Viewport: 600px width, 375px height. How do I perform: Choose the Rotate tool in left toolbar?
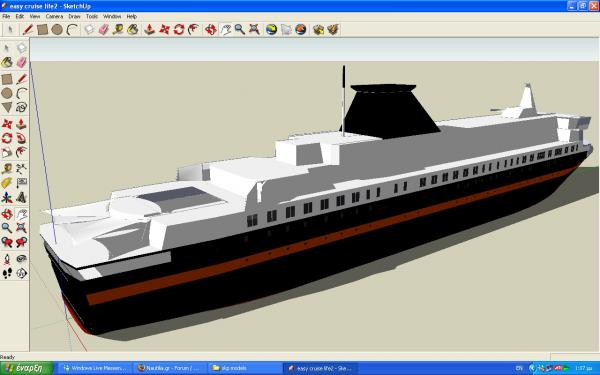[x=7, y=138]
